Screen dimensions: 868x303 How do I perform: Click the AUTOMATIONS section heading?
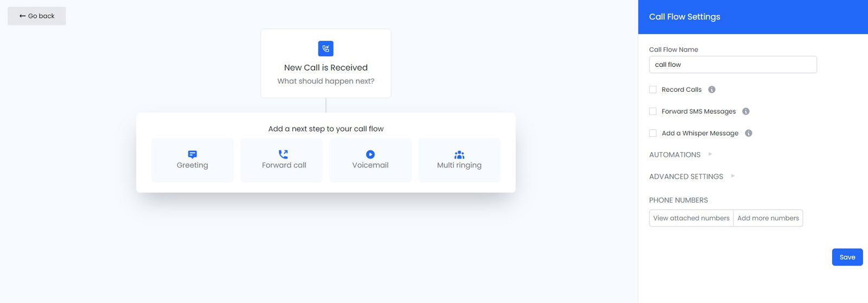pyautogui.click(x=675, y=155)
